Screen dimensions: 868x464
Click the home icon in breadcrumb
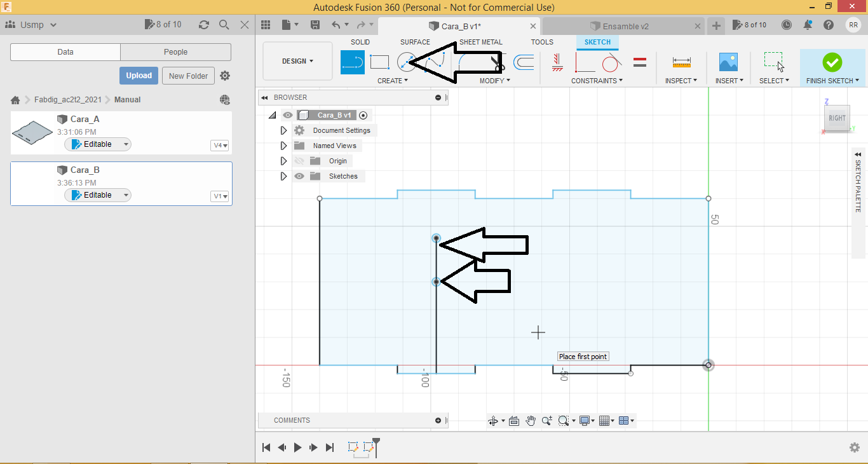[15, 100]
